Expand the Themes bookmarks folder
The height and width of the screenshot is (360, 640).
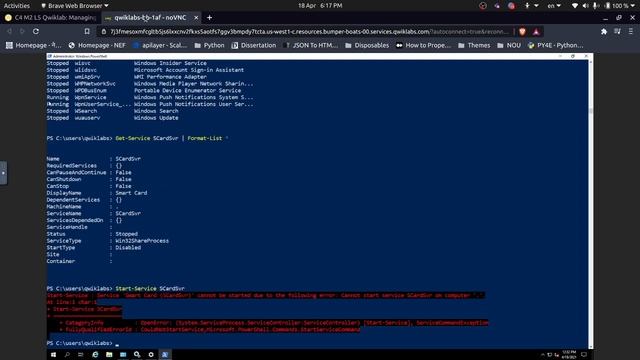tap(474, 45)
